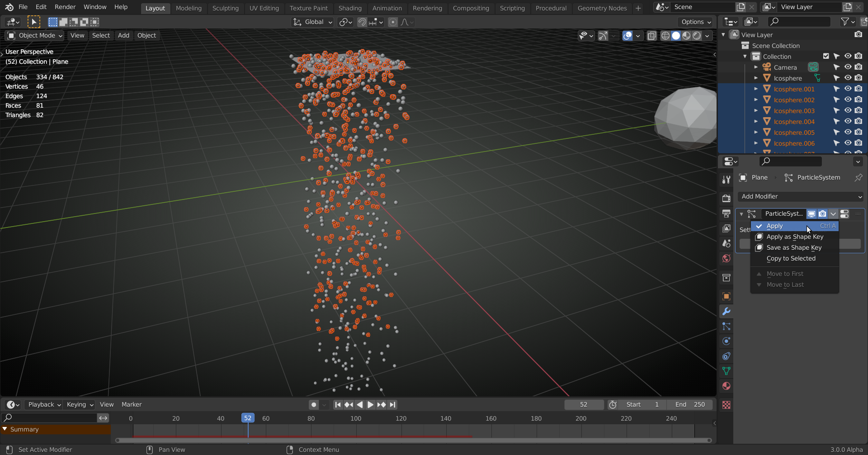Pin the properties editor context

(858, 178)
